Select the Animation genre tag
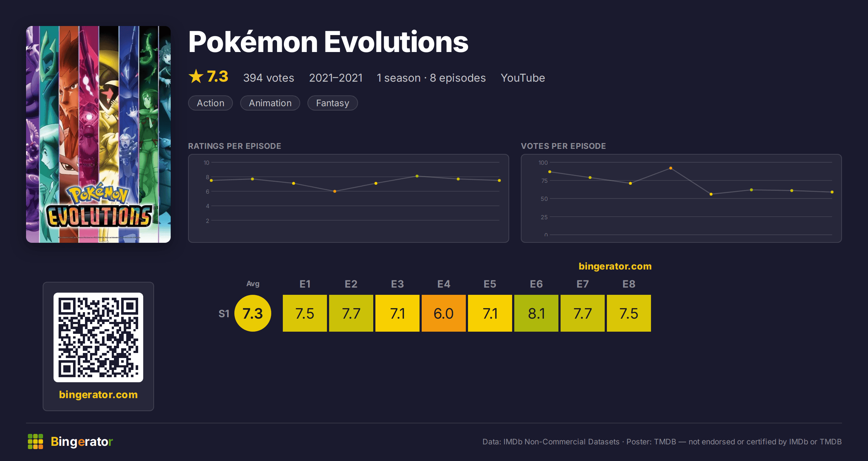 [270, 103]
